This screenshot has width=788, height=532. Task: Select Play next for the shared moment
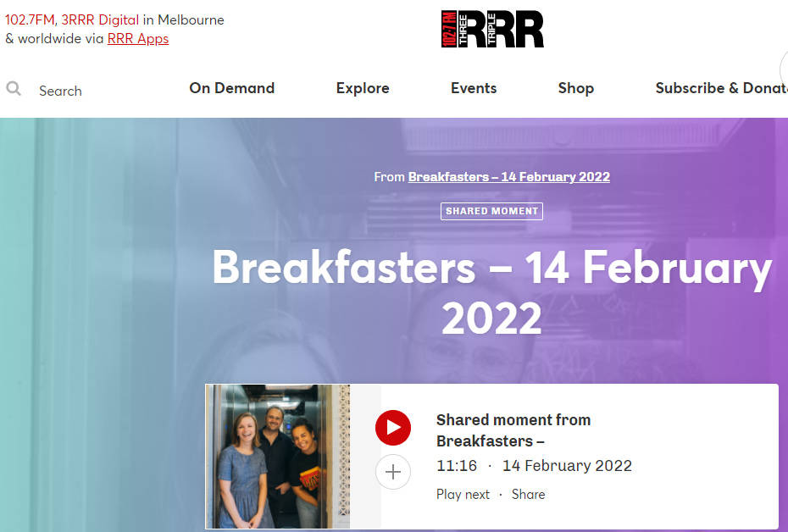coord(463,494)
